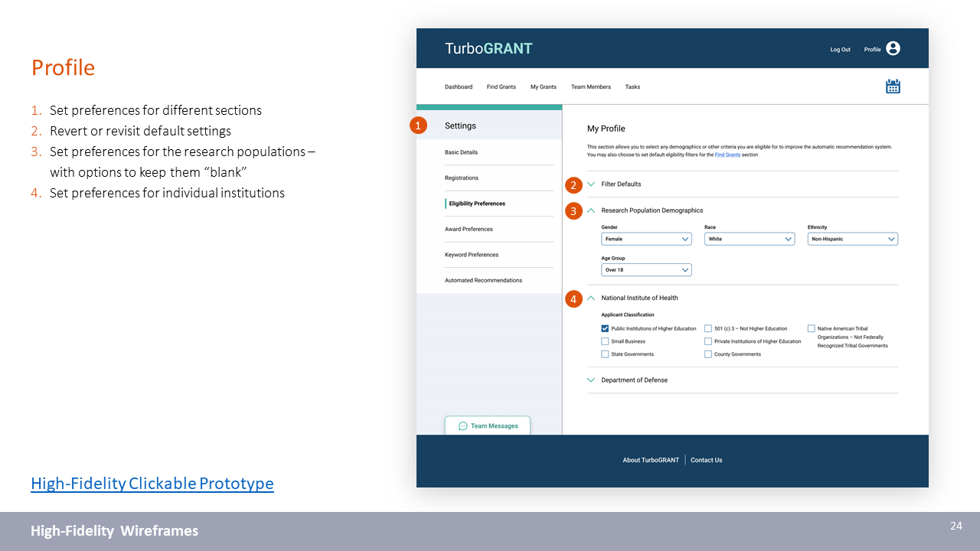Click the TurboGRANT logo
980x551 pixels.
(x=488, y=48)
